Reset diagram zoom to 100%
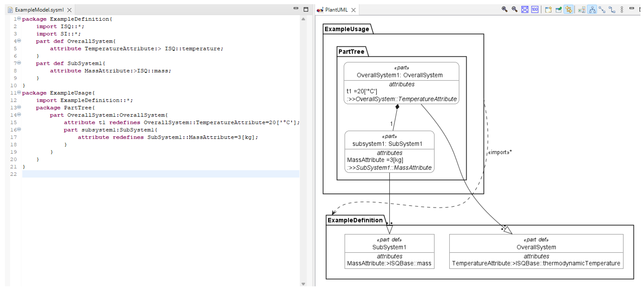 tap(535, 10)
